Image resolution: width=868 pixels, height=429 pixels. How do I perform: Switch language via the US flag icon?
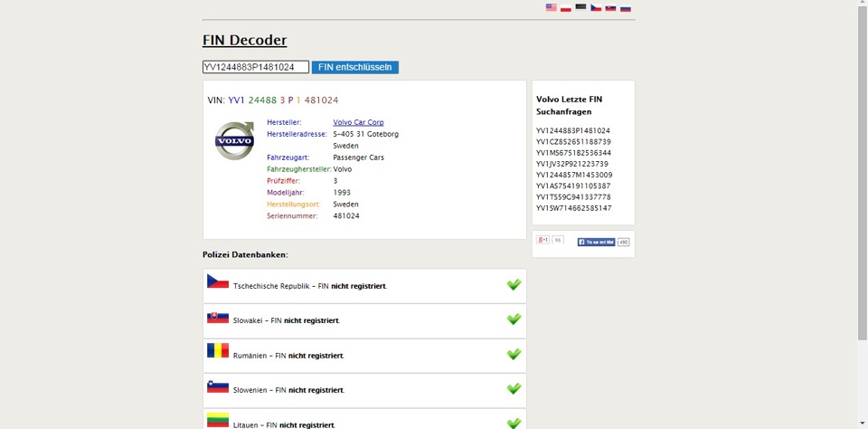[x=551, y=7]
